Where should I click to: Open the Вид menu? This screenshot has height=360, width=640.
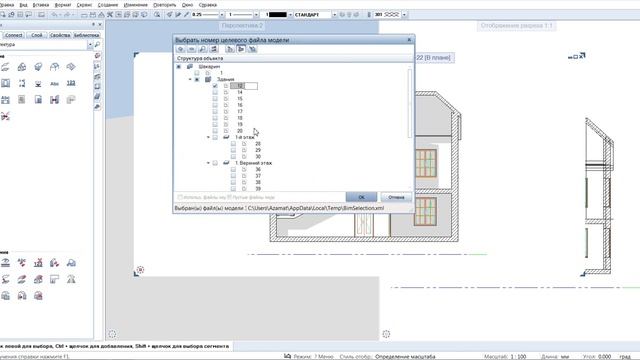tap(23, 5)
